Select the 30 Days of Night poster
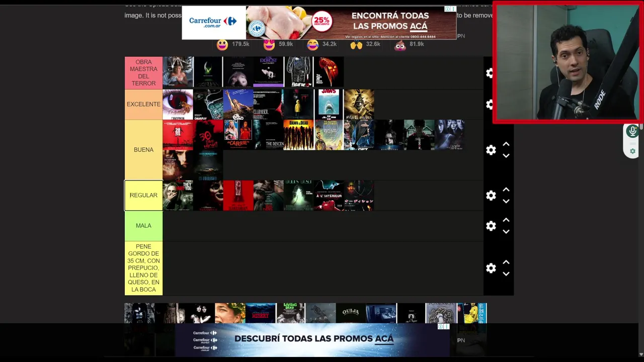Viewport: 644px width, 362px height. (208, 135)
